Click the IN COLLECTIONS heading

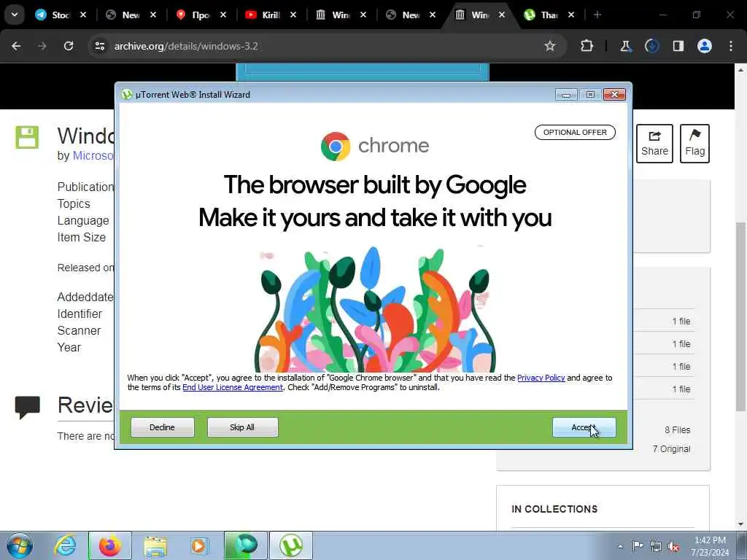554,509
